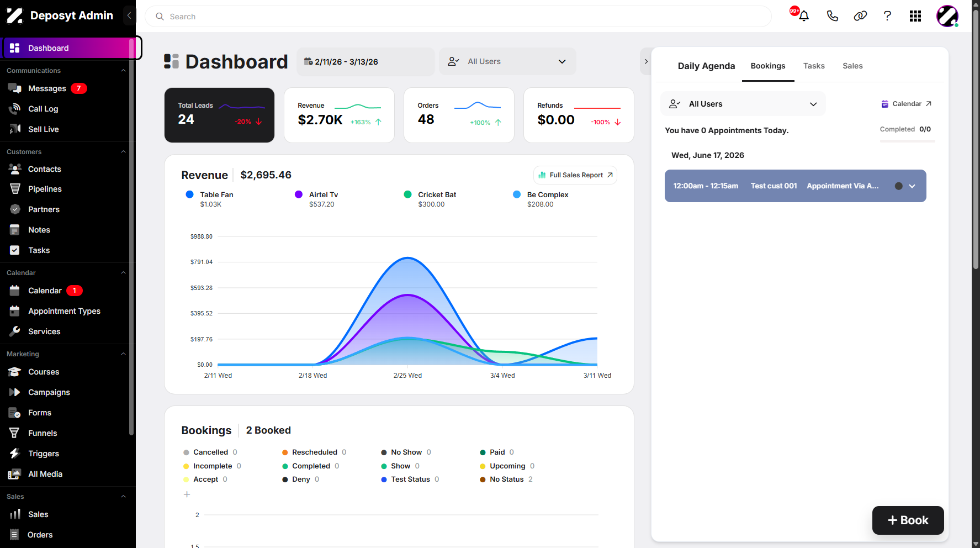Click the Revenue summary card
This screenshot has width=980, height=548.
[339, 115]
